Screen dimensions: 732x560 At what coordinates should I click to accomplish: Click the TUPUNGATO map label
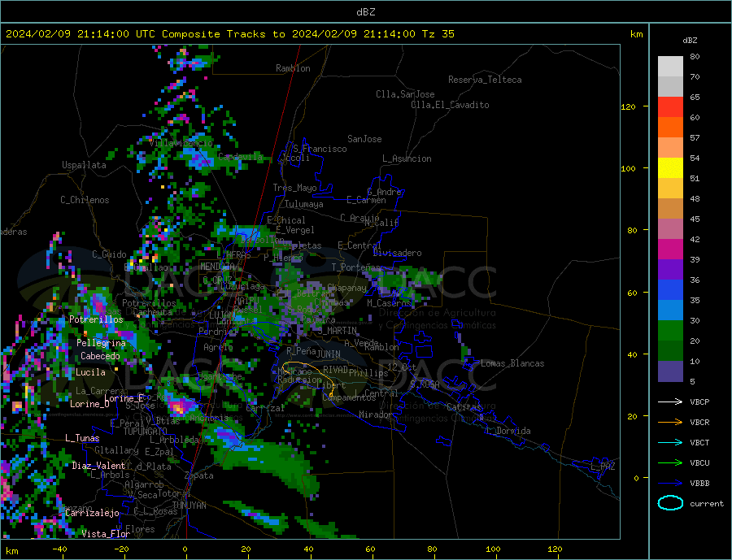[x=146, y=432]
